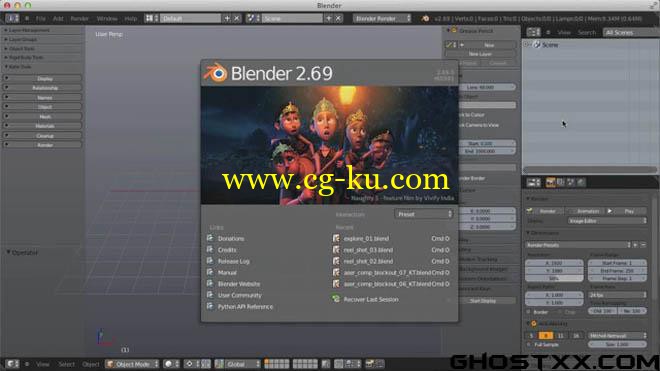Click the Render button in properties panel
Viewport: 660px width, 371px height.
tap(544, 211)
